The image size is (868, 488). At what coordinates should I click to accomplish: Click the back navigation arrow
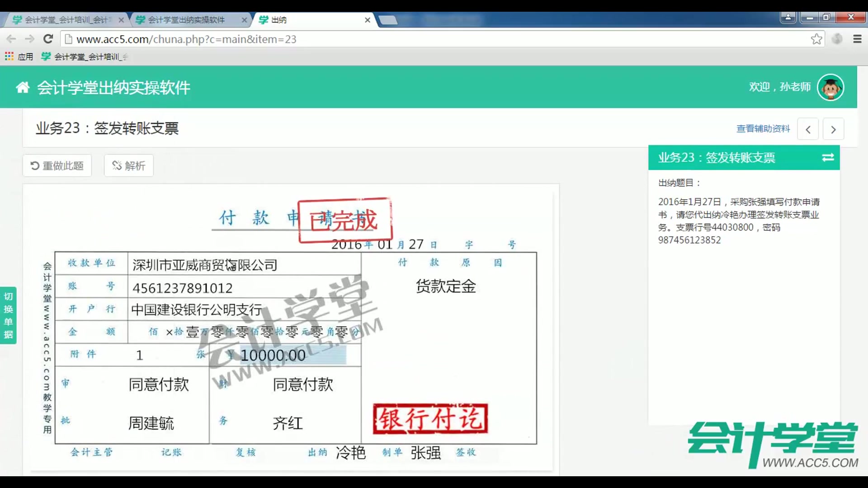(x=11, y=39)
